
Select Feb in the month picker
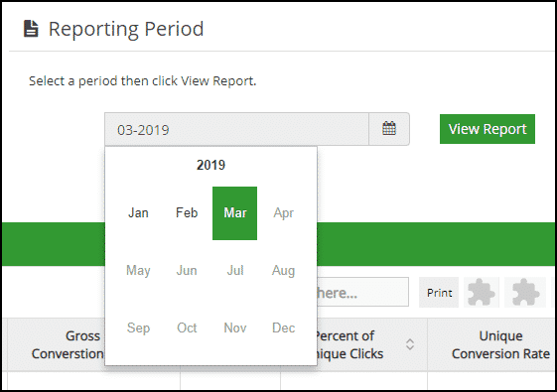pyautogui.click(x=187, y=213)
